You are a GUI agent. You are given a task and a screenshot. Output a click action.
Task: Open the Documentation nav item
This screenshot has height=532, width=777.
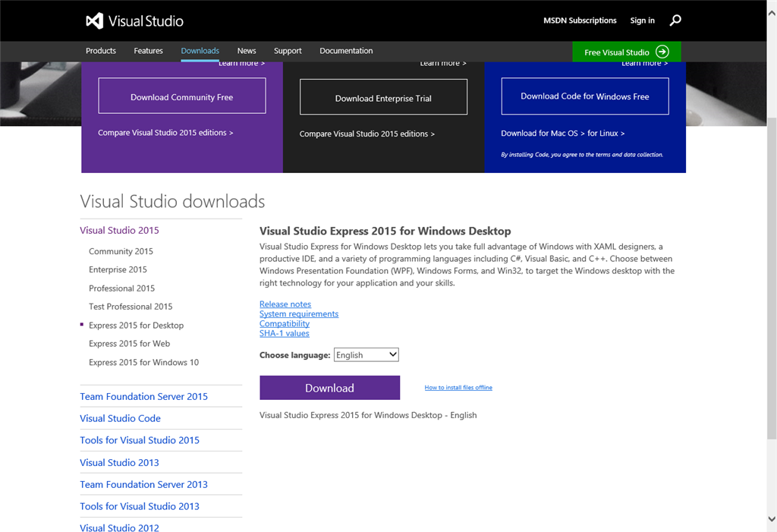tap(346, 51)
